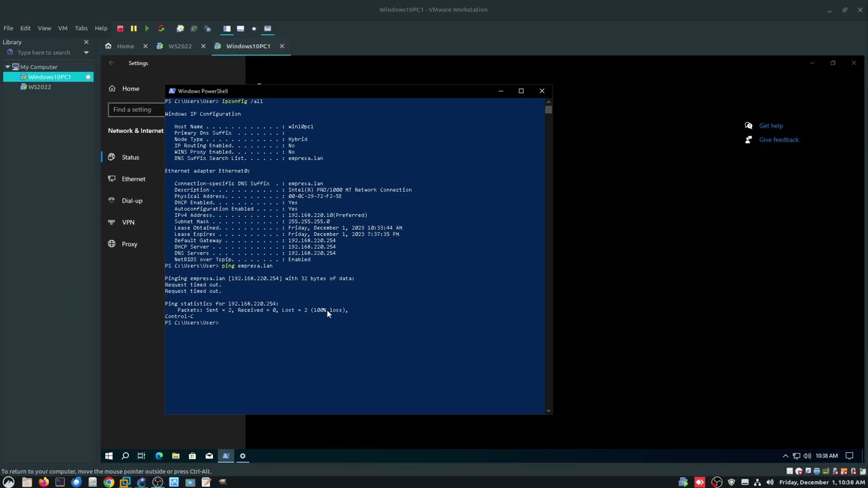The image size is (868, 488).
Task: Click the Windows taskbar search icon
Action: pyautogui.click(x=125, y=456)
